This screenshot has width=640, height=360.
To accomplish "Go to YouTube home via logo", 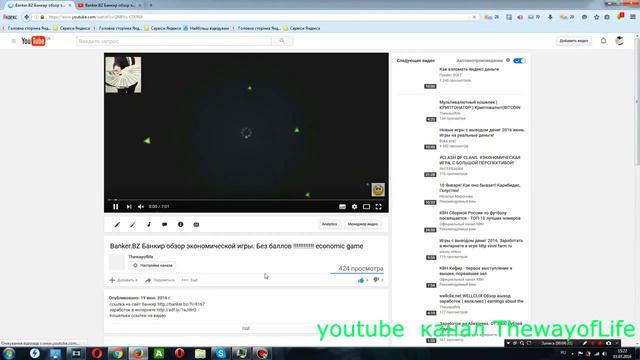I will tap(35, 41).
